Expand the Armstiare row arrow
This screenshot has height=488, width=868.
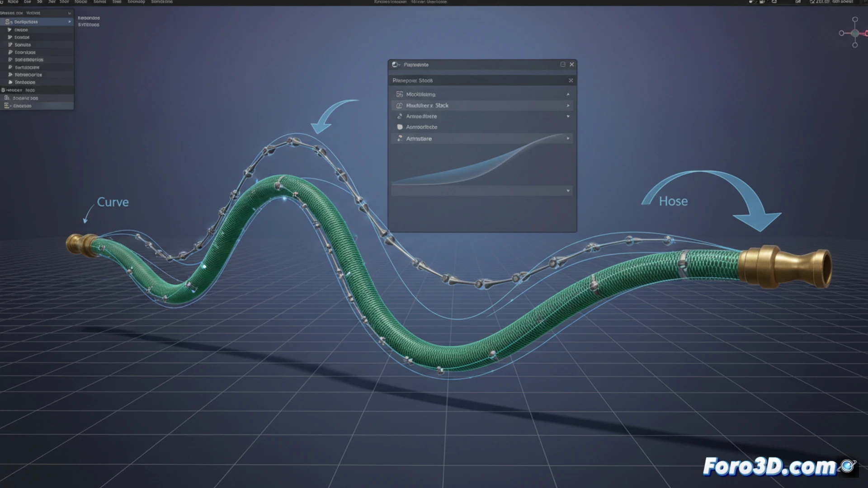tap(568, 138)
